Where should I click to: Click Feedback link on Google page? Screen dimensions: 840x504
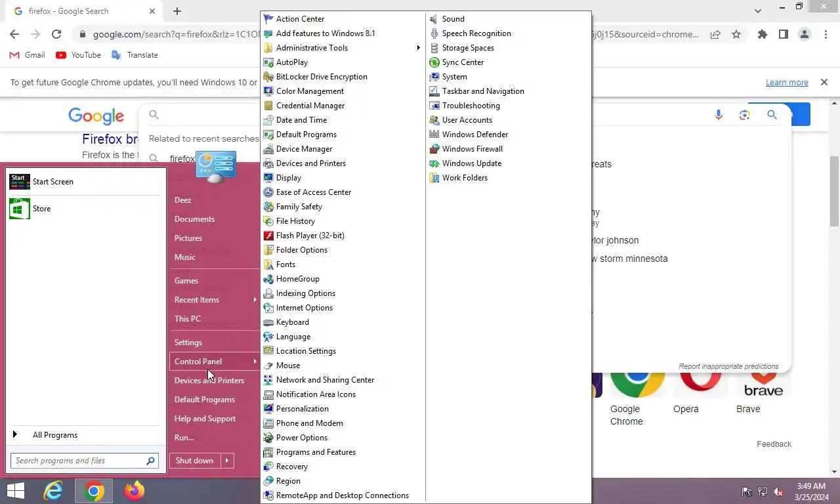[x=774, y=444]
